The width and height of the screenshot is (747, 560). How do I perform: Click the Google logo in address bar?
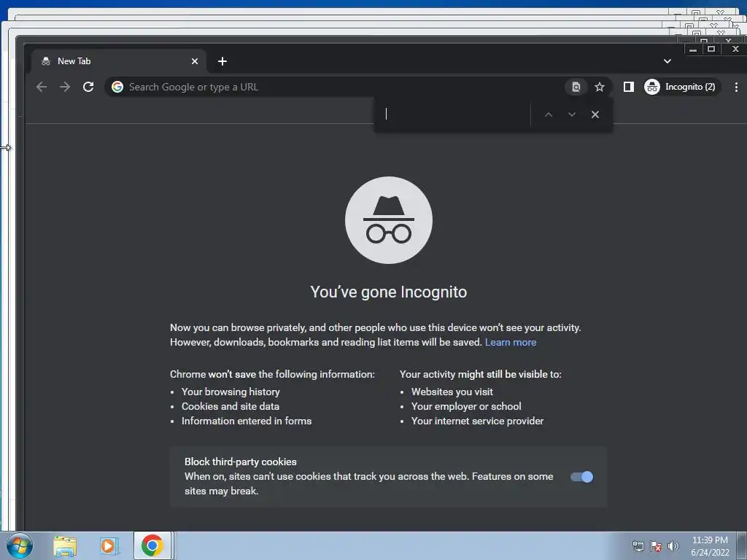[x=117, y=87]
